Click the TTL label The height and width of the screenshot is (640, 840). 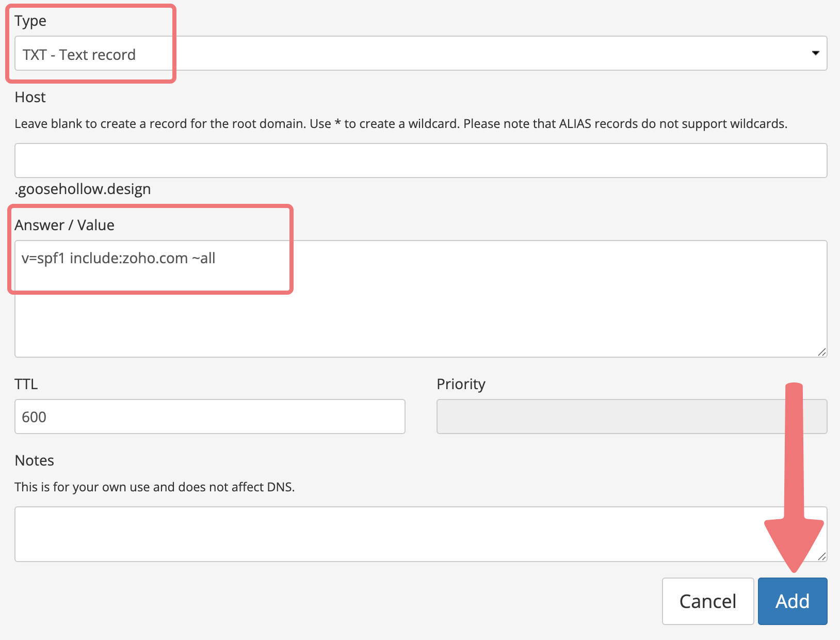click(x=26, y=384)
